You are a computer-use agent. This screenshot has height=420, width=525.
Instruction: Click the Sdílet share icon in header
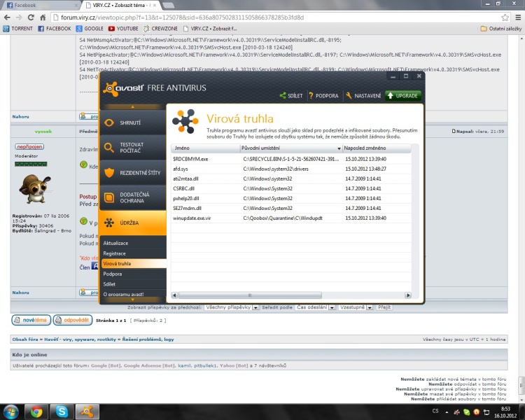coord(283,96)
